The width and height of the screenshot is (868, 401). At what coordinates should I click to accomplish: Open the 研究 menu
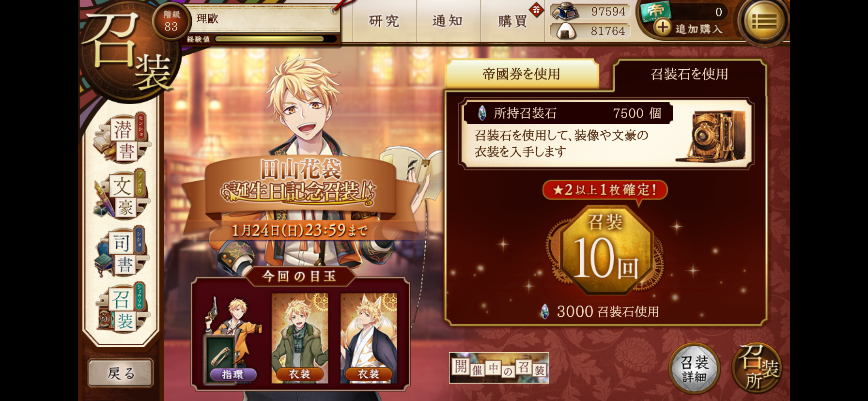click(x=384, y=21)
